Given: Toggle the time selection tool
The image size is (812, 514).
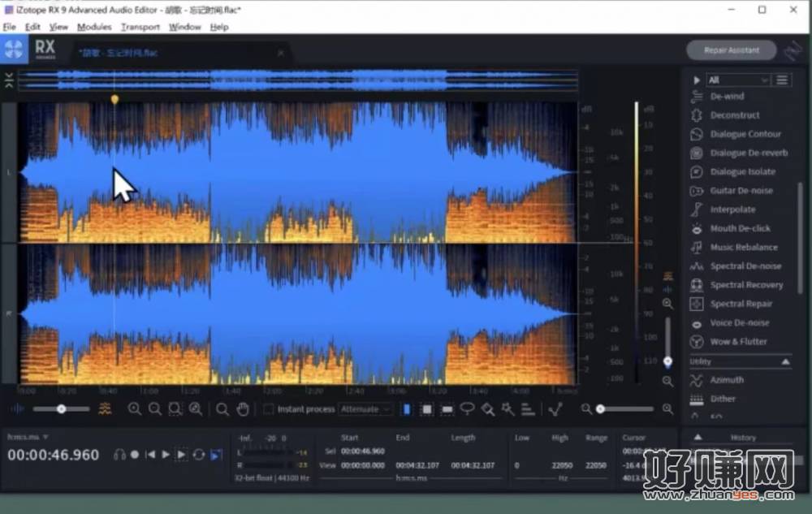Looking at the screenshot, I should point(407,409).
